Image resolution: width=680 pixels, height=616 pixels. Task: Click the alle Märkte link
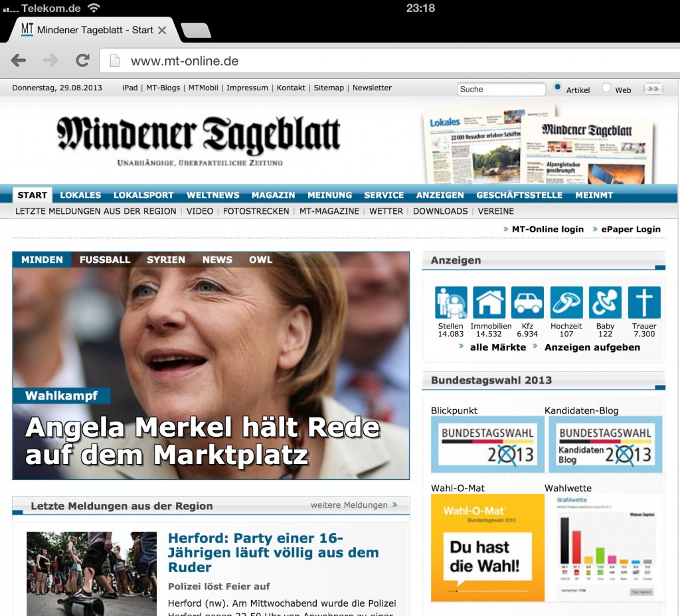pyautogui.click(x=498, y=347)
